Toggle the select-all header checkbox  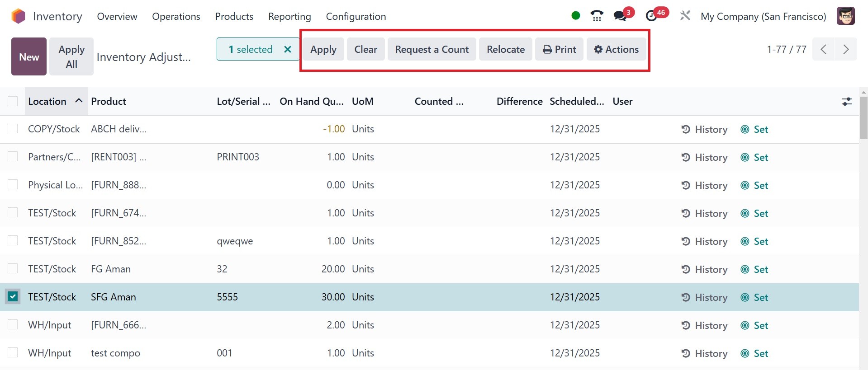(x=13, y=101)
